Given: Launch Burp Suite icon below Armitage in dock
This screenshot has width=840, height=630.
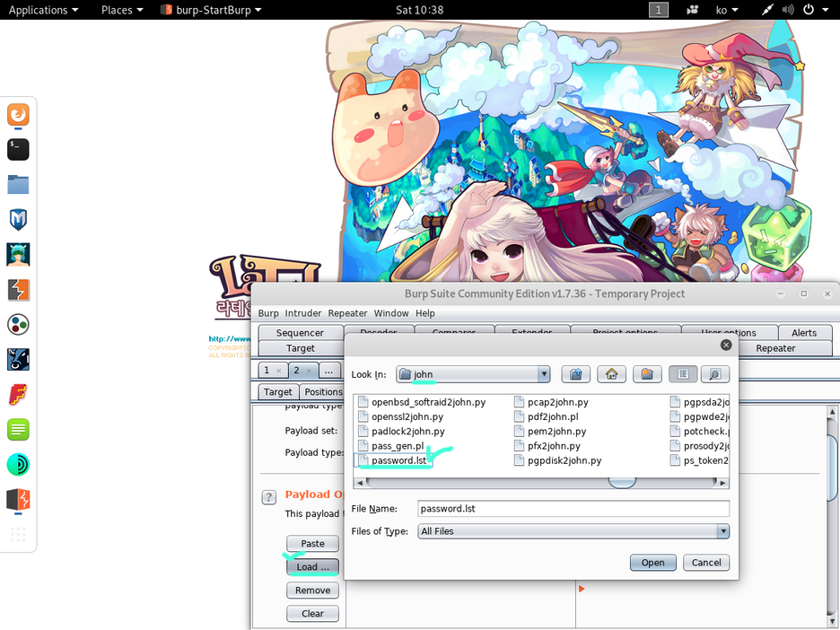Looking at the screenshot, I should (18, 290).
